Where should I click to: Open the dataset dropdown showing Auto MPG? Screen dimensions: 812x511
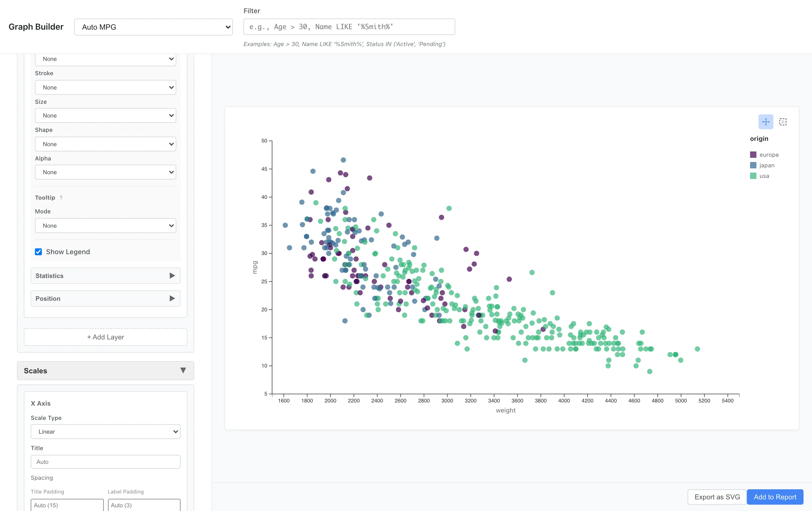pyautogui.click(x=154, y=27)
